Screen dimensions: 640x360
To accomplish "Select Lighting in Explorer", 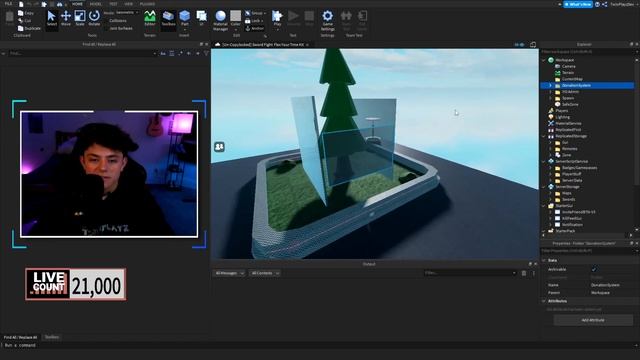I will click(562, 117).
